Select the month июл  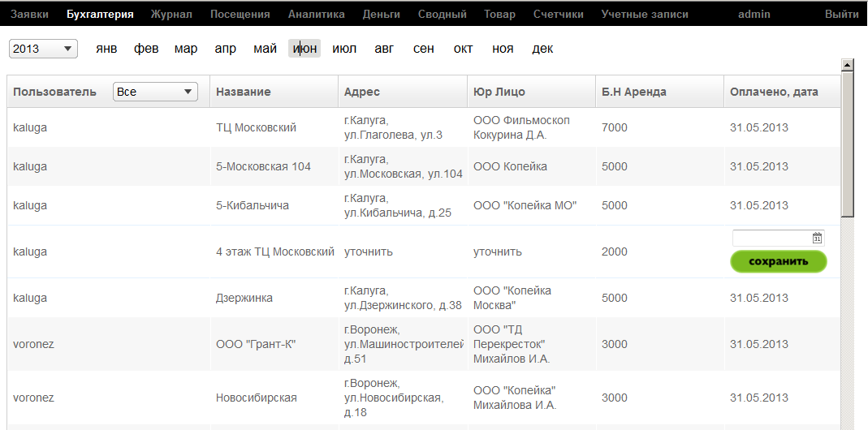(344, 49)
